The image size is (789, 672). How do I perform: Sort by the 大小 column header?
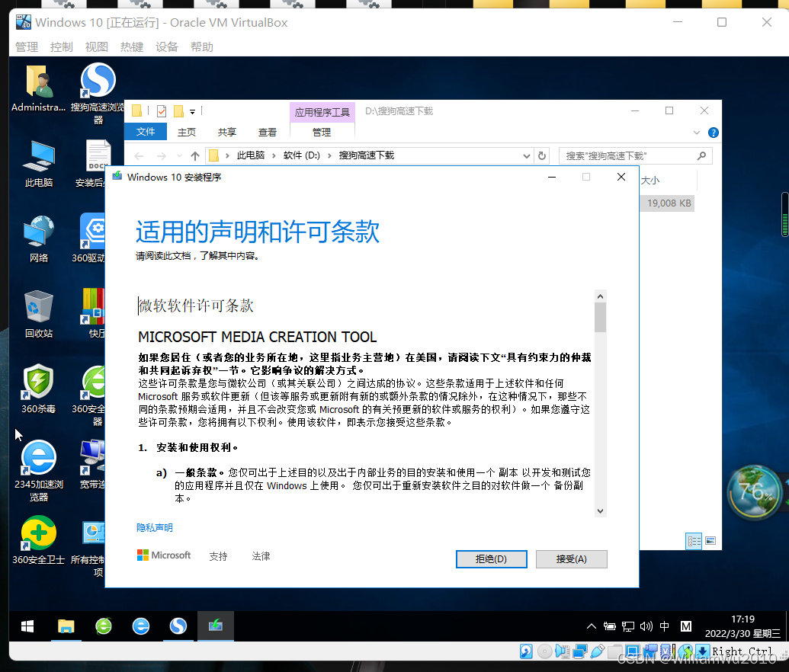650,180
